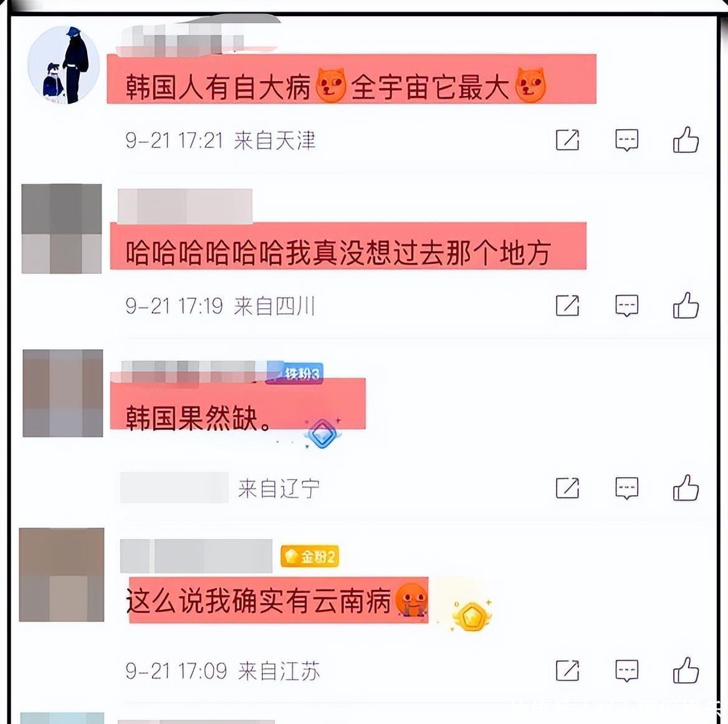Image resolution: width=728 pixels, height=724 pixels.
Task: Open blurred username above 哈哈哈 comment
Action: click(184, 205)
